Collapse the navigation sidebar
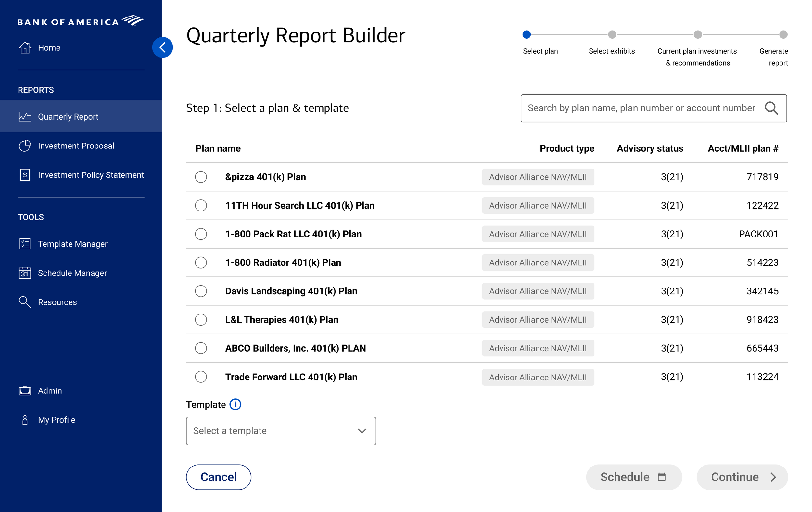The height and width of the screenshot is (512, 812). point(163,47)
